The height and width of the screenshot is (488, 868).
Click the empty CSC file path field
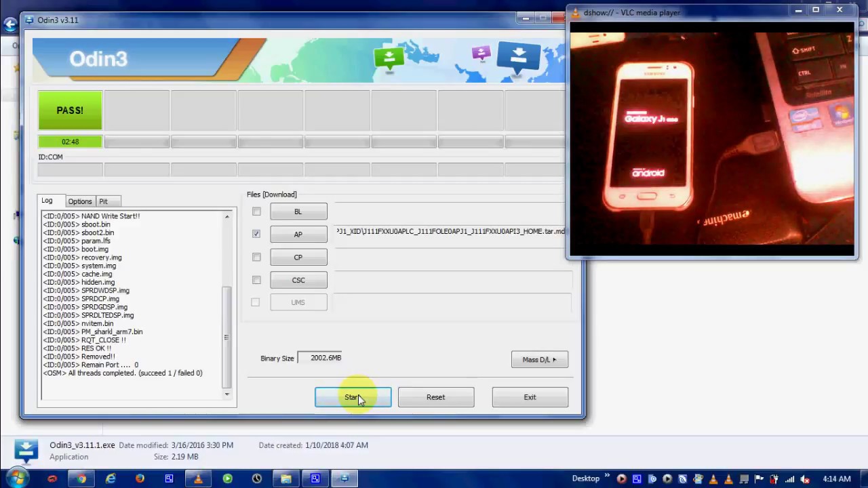[x=452, y=280]
